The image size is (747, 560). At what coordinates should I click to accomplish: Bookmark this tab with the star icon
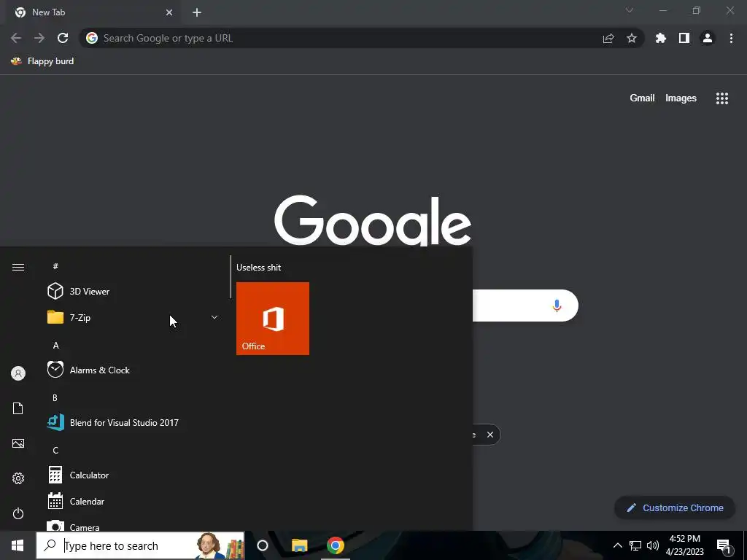pyautogui.click(x=632, y=38)
